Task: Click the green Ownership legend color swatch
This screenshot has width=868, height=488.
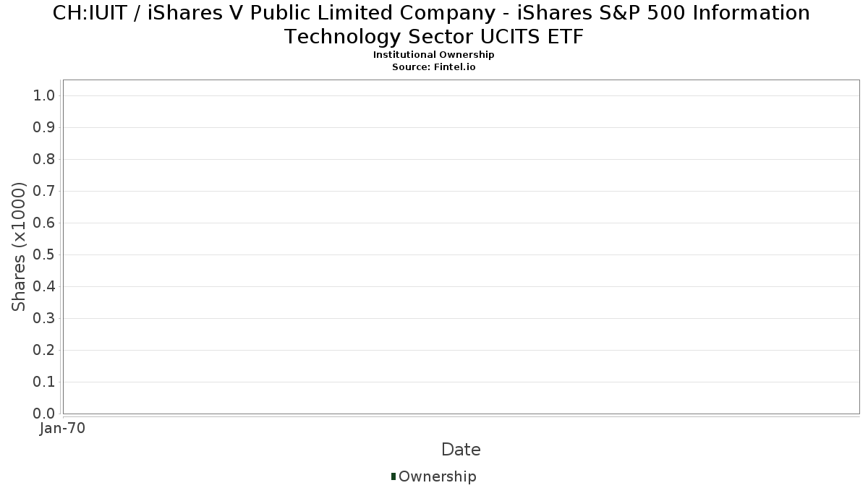Action: coord(393,476)
